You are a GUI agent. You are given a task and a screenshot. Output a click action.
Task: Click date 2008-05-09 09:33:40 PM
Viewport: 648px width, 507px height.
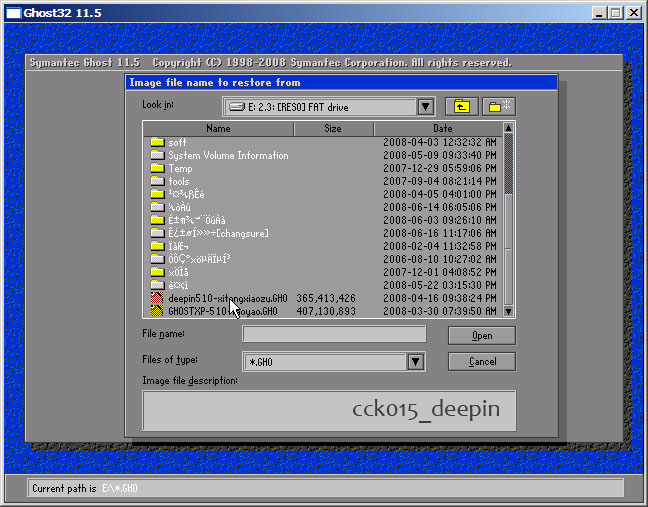point(440,155)
